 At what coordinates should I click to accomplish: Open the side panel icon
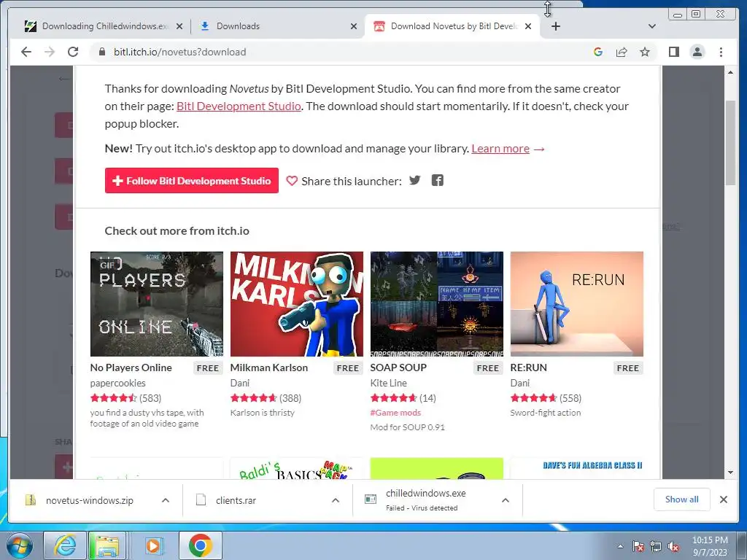(x=673, y=52)
